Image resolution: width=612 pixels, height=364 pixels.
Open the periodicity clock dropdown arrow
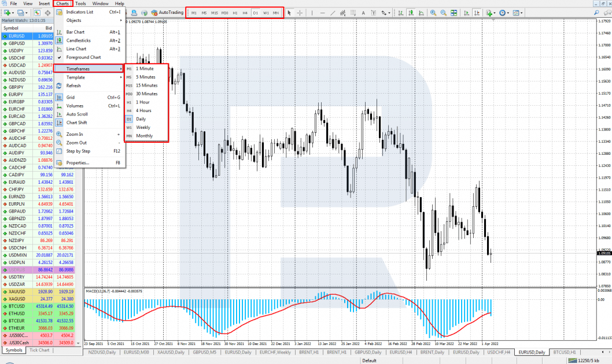(x=508, y=13)
